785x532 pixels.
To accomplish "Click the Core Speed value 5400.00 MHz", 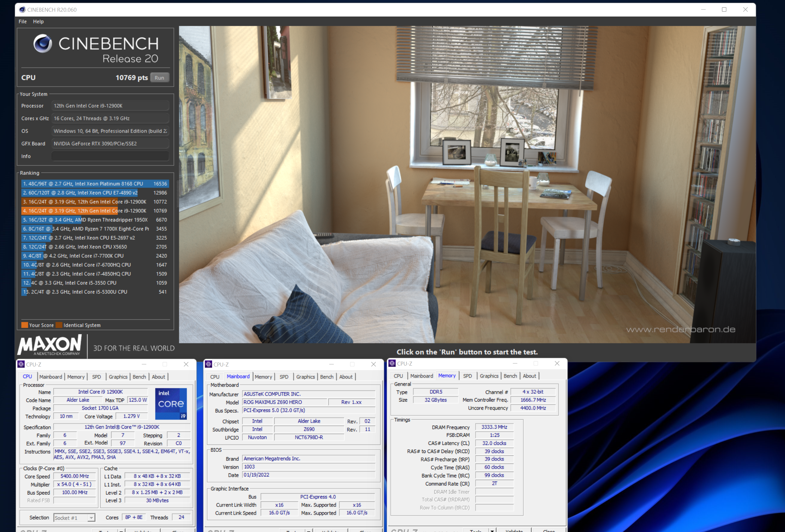I will pos(75,476).
